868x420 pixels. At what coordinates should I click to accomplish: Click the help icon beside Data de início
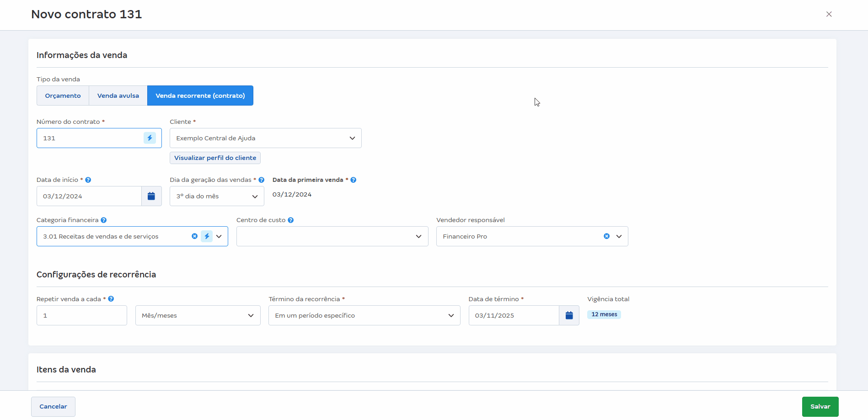pyautogui.click(x=88, y=180)
